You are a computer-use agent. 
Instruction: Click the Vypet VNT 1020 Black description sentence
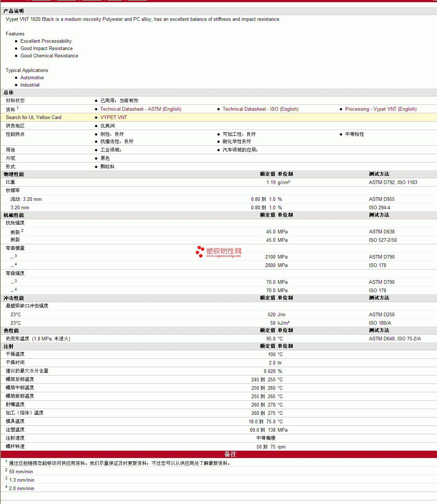click(x=143, y=19)
